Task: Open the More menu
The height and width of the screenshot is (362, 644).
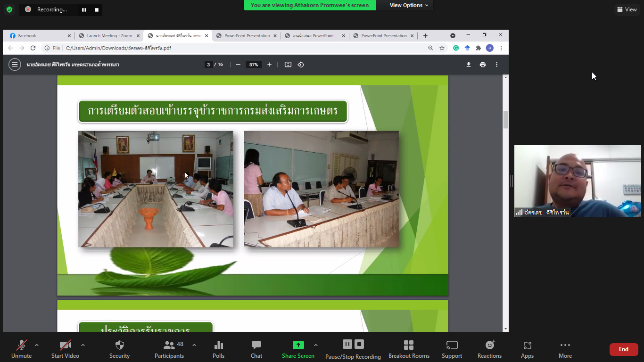Action: (565, 349)
